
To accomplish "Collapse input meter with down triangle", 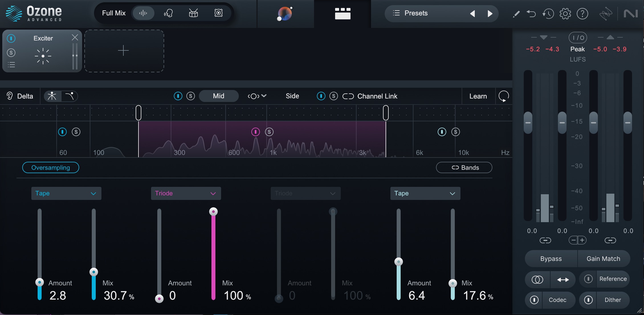I will point(544,37).
